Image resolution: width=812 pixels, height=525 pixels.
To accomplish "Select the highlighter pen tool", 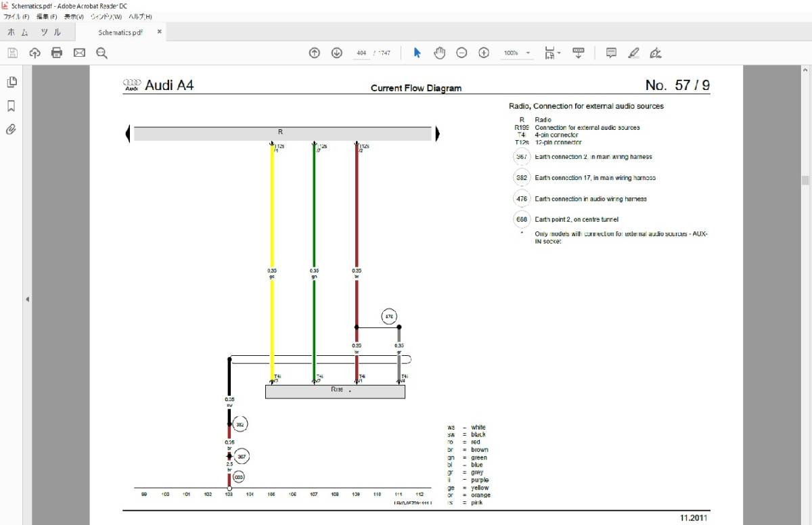I will point(633,53).
